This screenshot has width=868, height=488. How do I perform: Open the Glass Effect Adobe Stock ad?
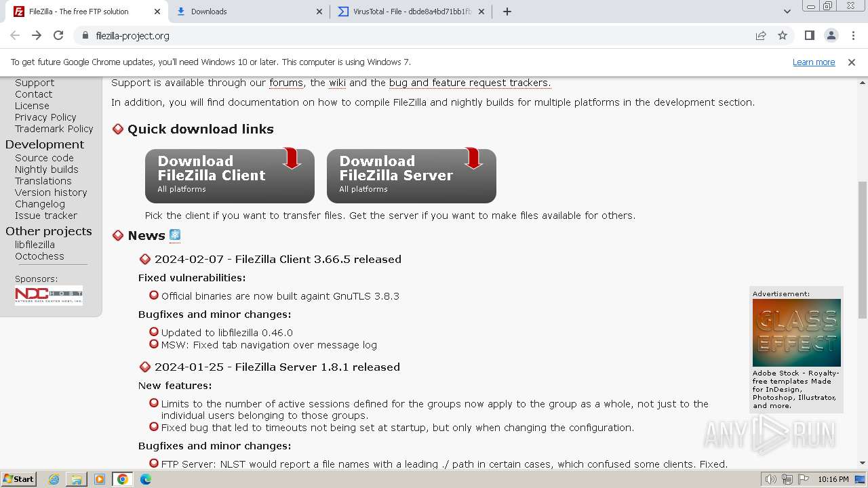point(796,333)
